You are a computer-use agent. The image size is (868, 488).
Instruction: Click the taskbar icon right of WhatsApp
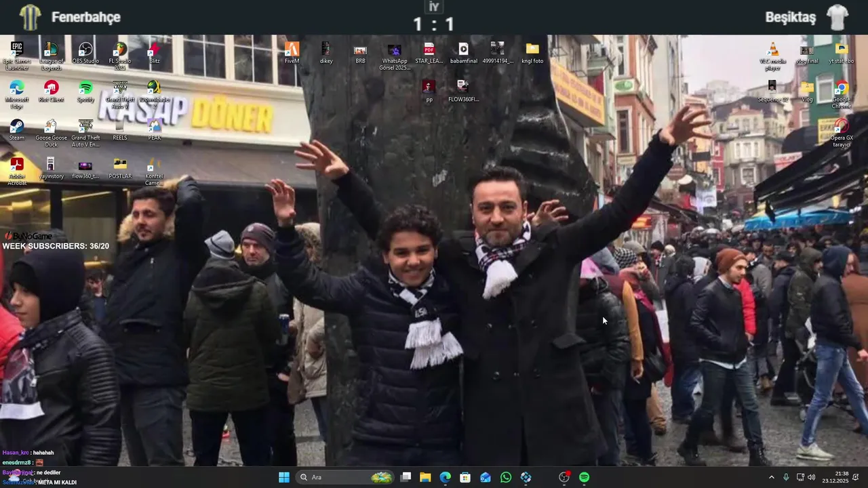526,477
